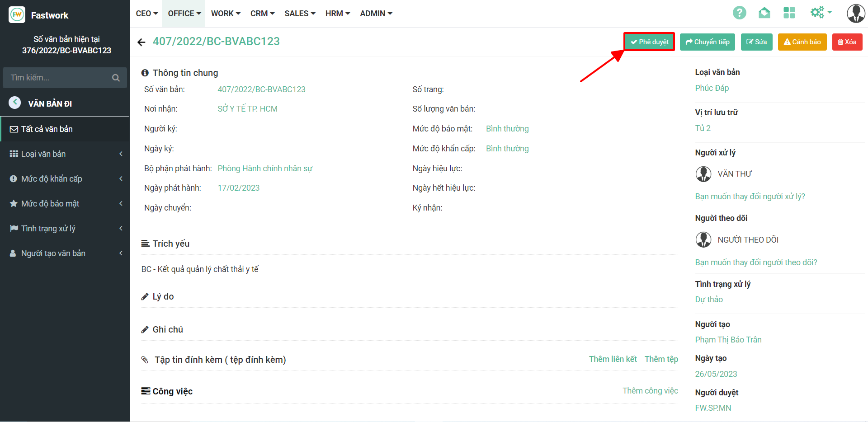Viewport: 868px width, 422px height.
Task: Click the red Xóa delete button
Action: (x=847, y=42)
